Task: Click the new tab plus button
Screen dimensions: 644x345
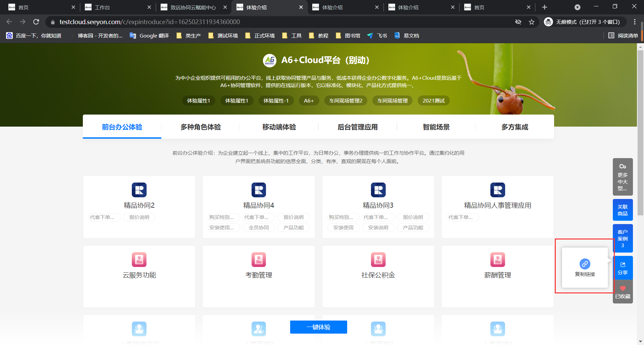Action: tap(544, 7)
